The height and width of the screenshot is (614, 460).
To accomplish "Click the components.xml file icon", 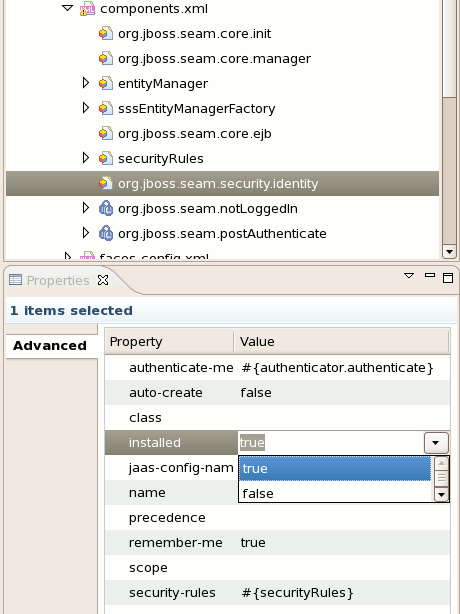I will [x=87, y=9].
